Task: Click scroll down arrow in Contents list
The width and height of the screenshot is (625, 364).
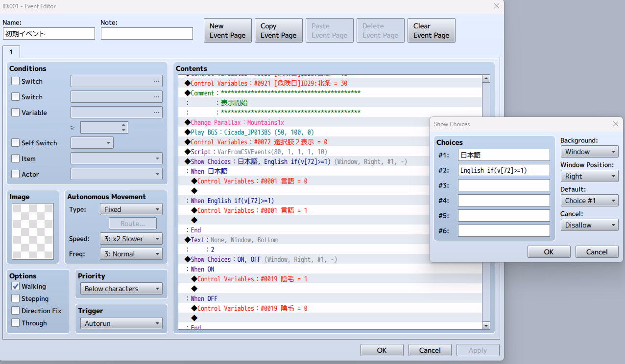Action: click(486, 326)
